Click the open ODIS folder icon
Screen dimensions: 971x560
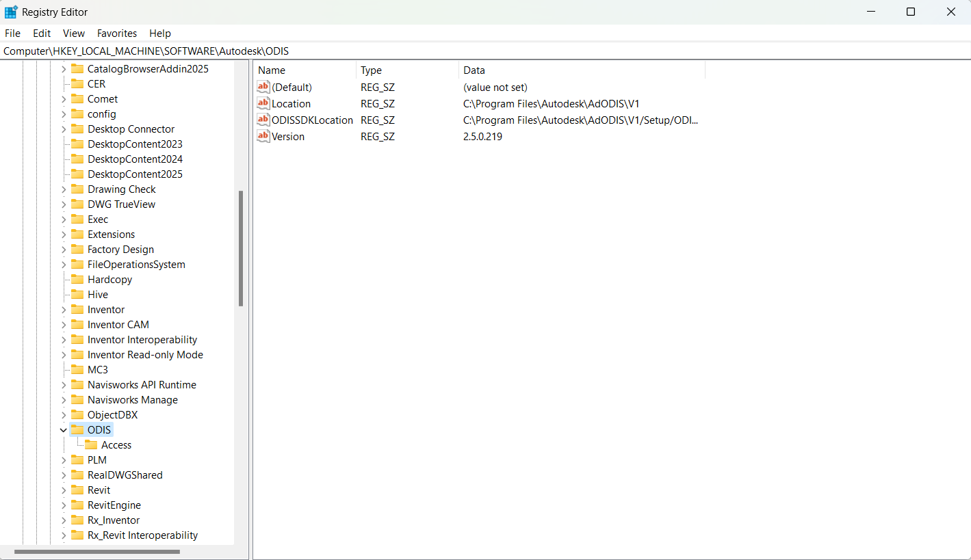tap(77, 430)
